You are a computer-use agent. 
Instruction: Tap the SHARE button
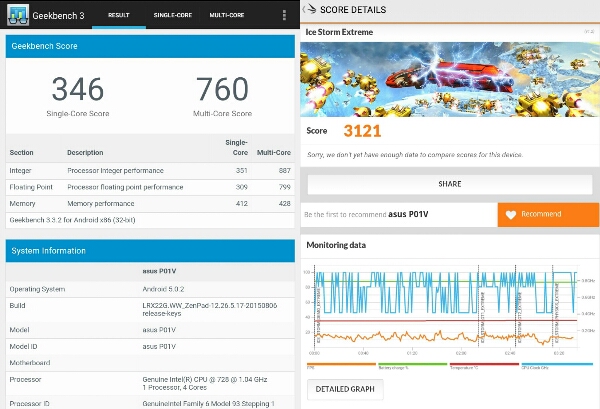(450, 184)
